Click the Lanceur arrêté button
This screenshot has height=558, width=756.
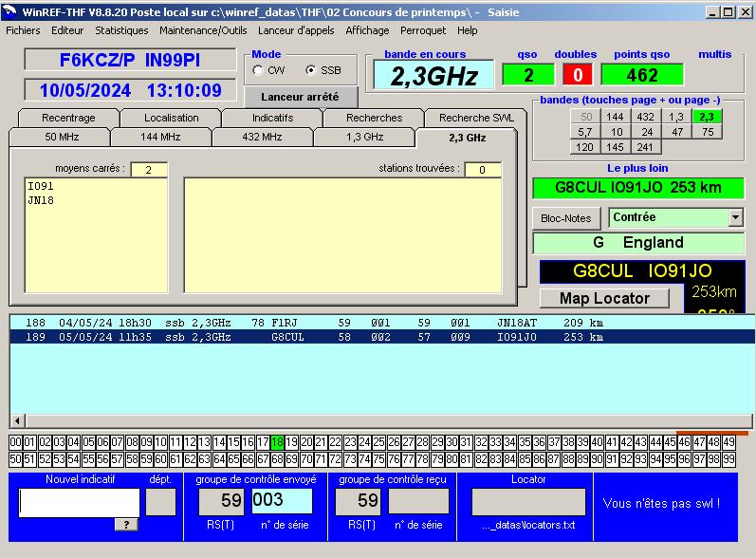[x=301, y=97]
